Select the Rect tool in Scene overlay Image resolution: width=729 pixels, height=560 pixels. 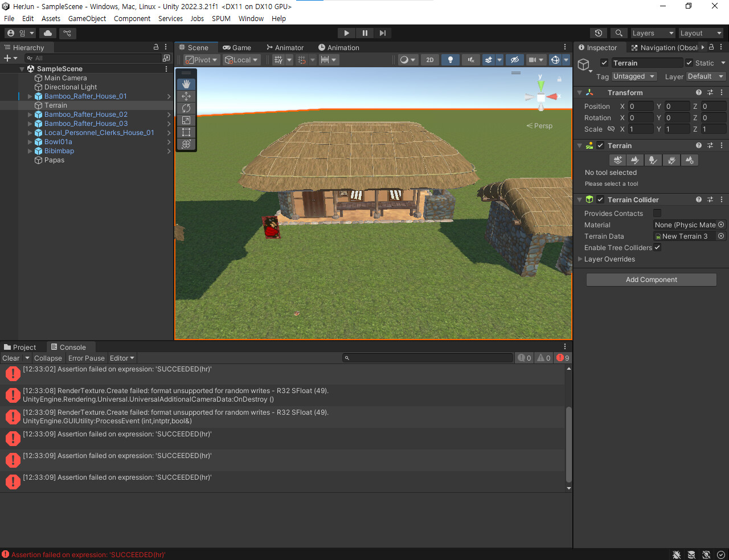186,132
